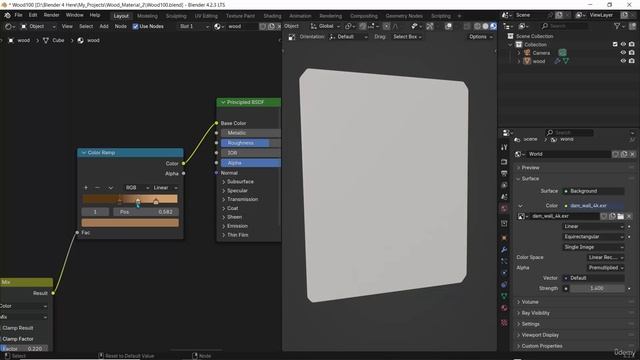The image size is (640, 360).
Task: Open the Modifiers wrench tab icon
Action: click(x=504, y=249)
